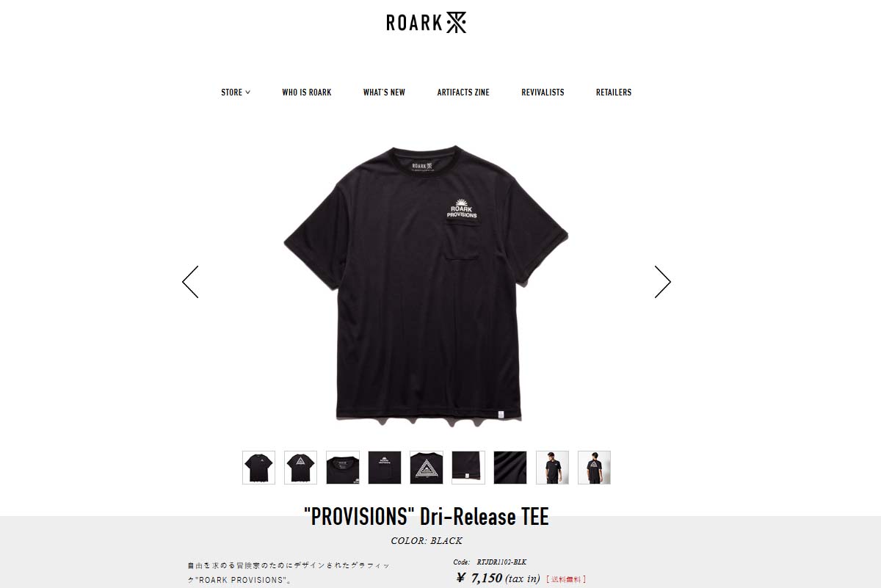Select eighth thumbnail of model front view
Screen dimensions: 881x588
[552, 468]
